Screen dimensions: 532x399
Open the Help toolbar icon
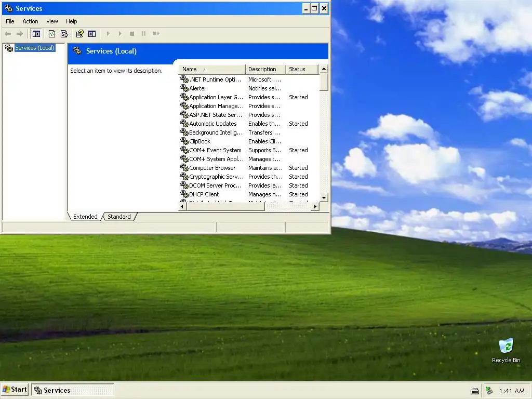tap(79, 34)
